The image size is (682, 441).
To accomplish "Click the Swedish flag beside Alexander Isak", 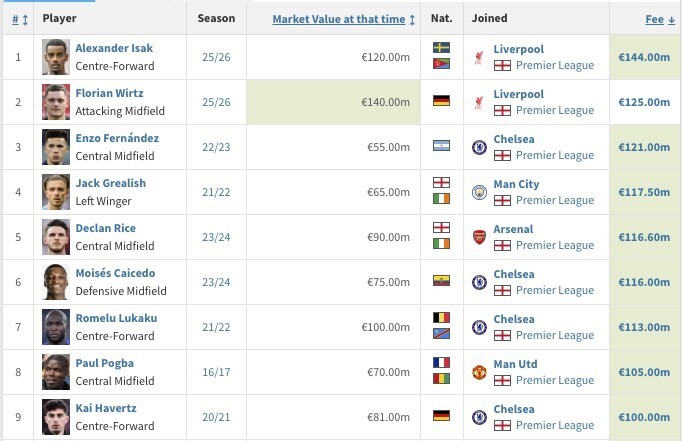I will tap(441, 48).
